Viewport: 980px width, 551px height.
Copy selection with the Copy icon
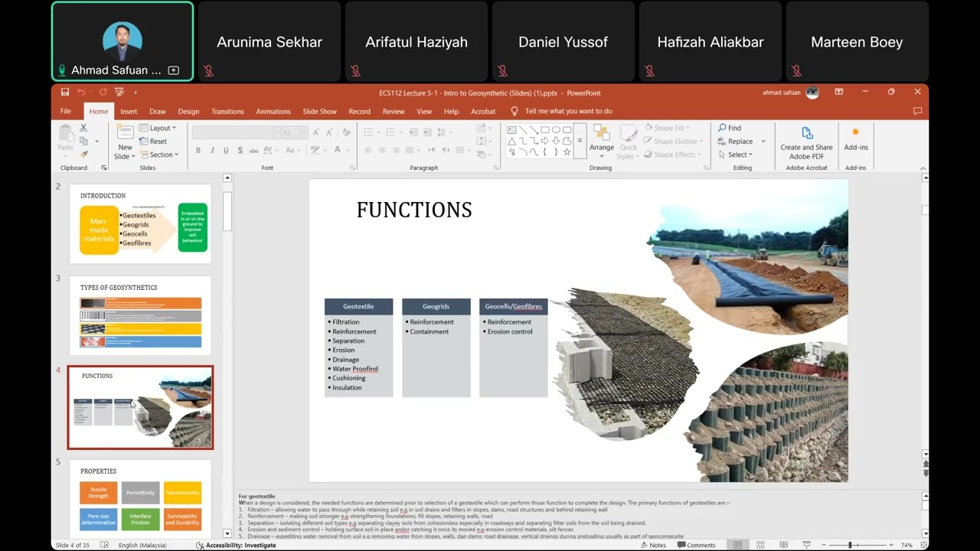pos(83,141)
